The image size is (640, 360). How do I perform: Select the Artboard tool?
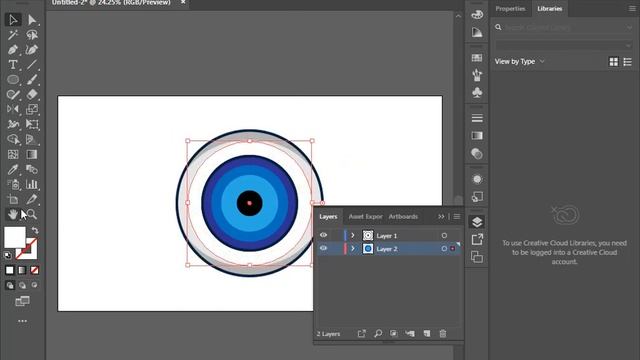13,199
